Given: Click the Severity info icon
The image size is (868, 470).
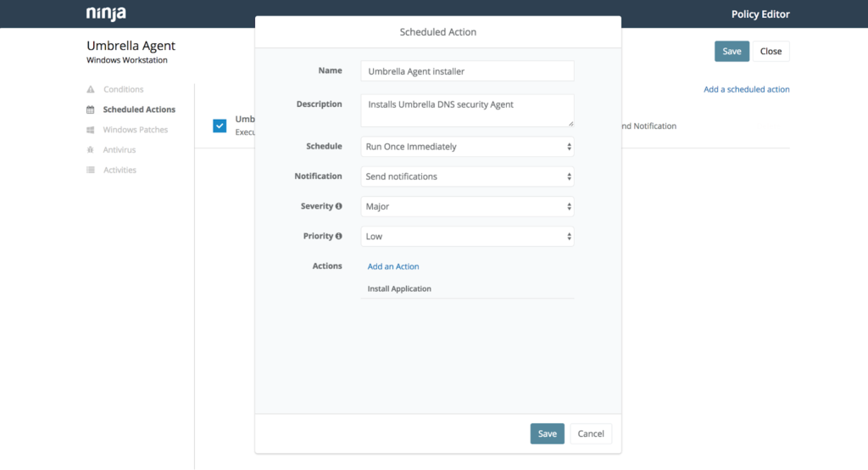Looking at the screenshot, I should pos(339,206).
